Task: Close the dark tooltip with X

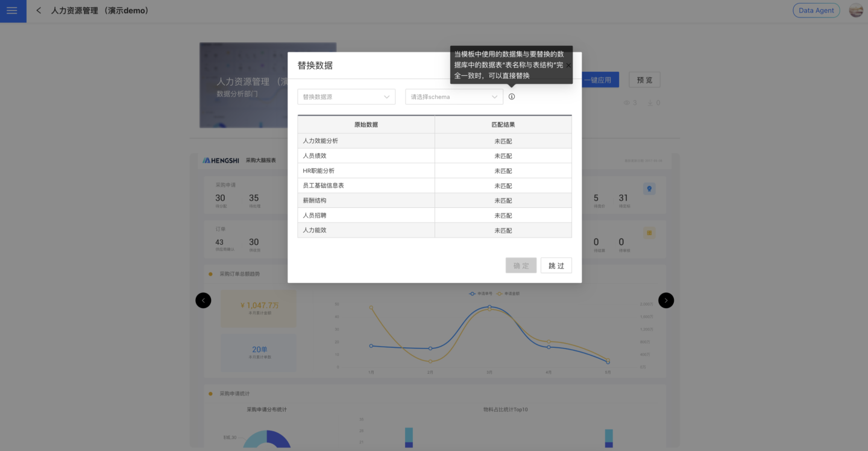Action: [568, 65]
